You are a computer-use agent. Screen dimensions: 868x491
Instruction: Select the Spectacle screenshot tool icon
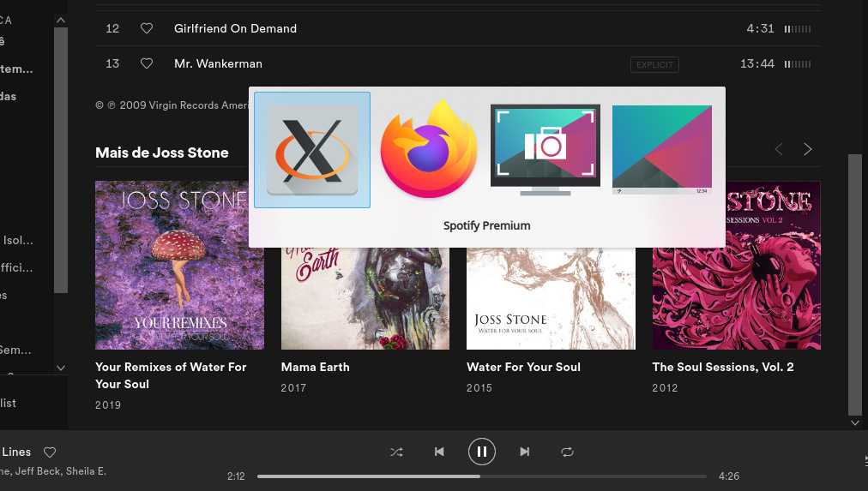pos(546,150)
